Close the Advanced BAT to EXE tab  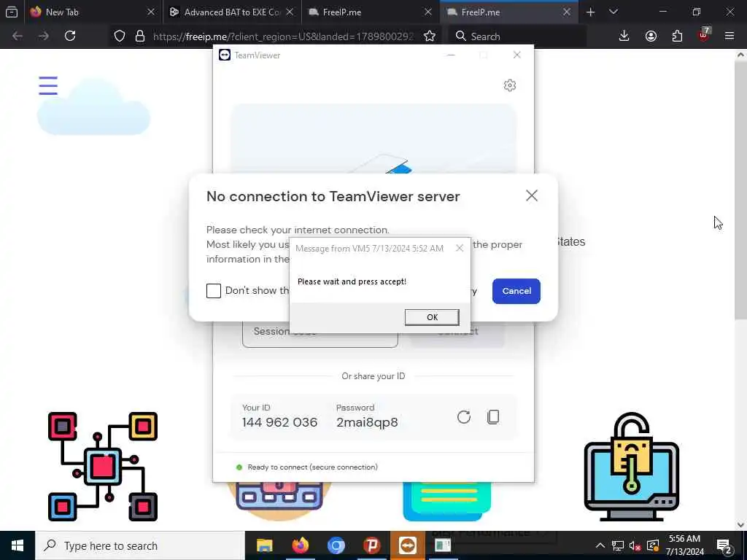click(x=289, y=12)
